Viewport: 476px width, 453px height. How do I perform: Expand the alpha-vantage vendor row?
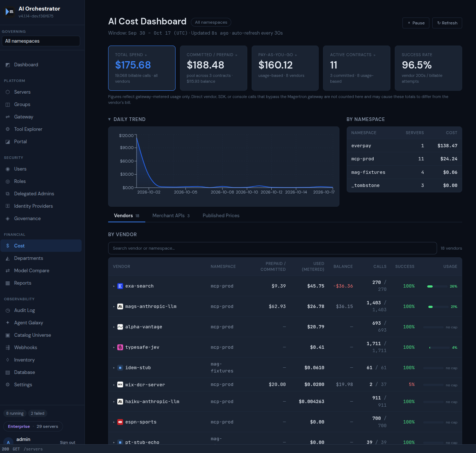click(x=114, y=327)
